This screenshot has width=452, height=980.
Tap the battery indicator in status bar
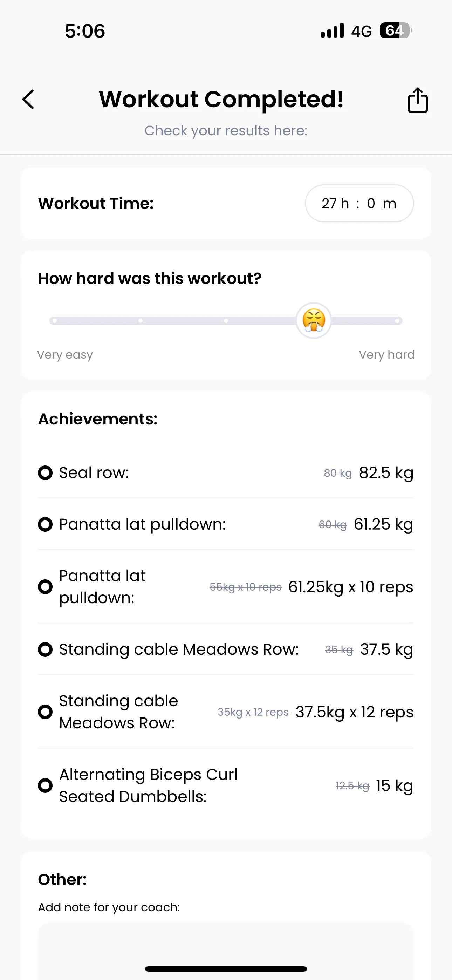click(395, 31)
